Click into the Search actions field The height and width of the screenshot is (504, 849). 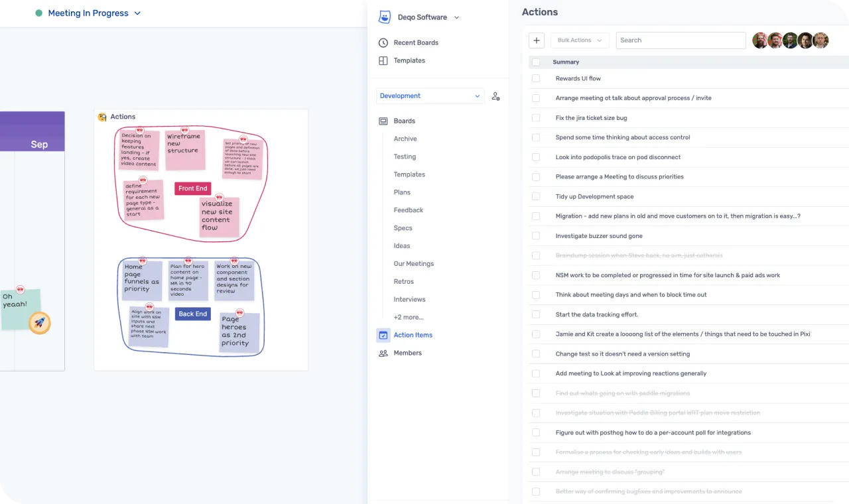pyautogui.click(x=681, y=40)
